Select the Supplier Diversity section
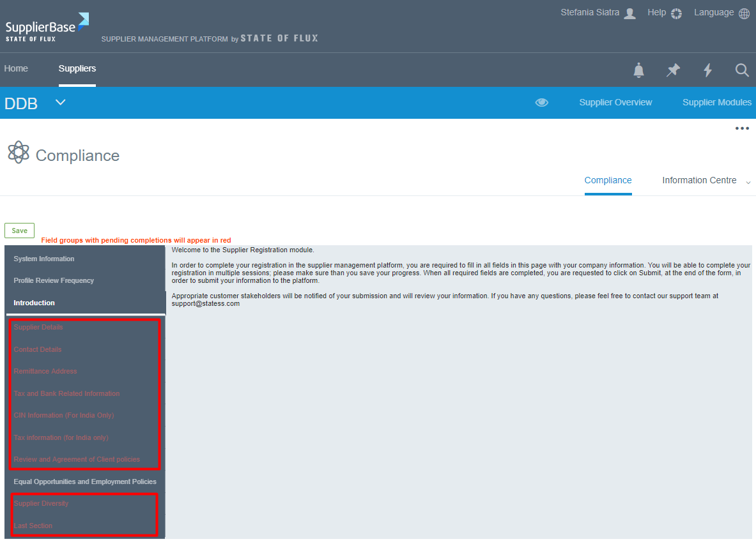This screenshot has height=546, width=756. 42,503
